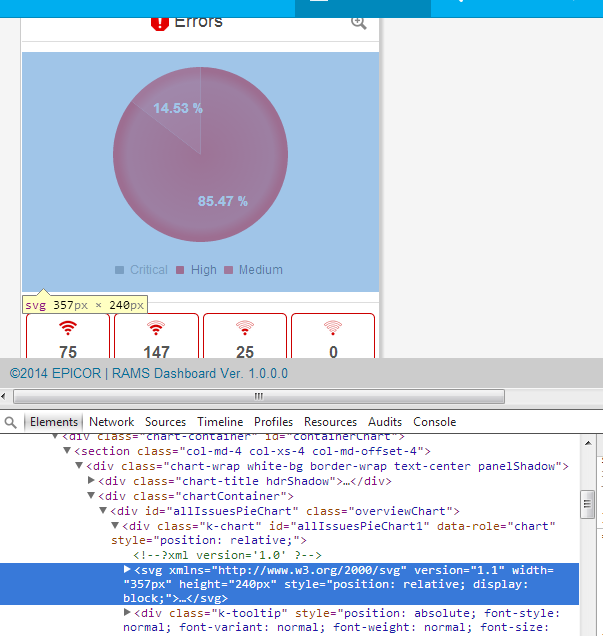603x636 pixels.
Task: Collapse the chart-wrap white-bg div node
Action: [x=79, y=466]
